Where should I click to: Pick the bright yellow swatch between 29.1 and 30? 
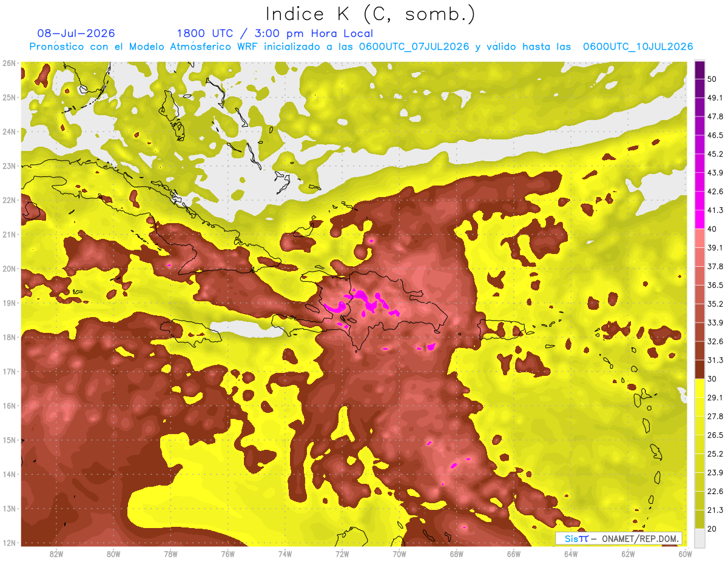(x=699, y=388)
